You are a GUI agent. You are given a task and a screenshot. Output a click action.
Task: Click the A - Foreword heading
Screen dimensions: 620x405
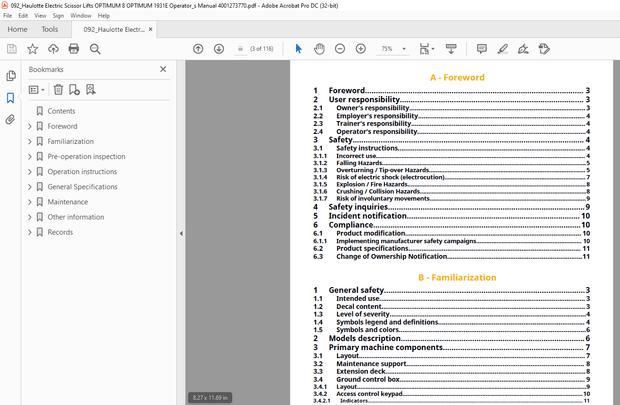pyautogui.click(x=457, y=78)
